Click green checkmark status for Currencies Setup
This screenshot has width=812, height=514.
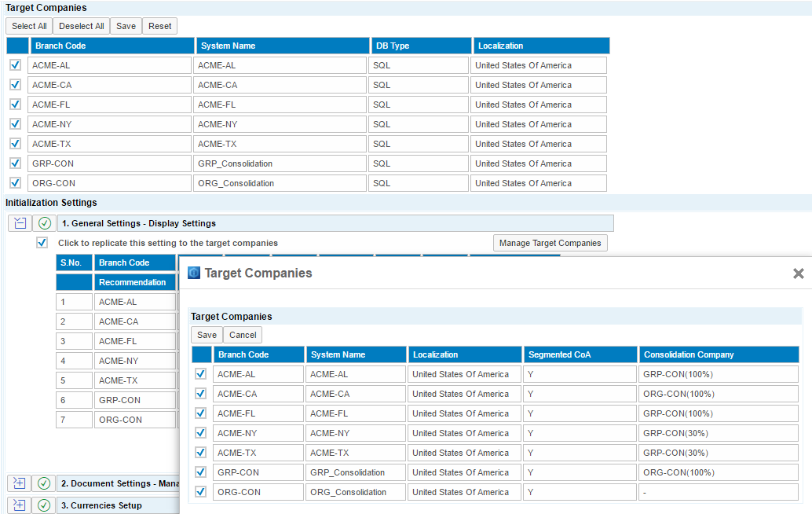coord(45,505)
